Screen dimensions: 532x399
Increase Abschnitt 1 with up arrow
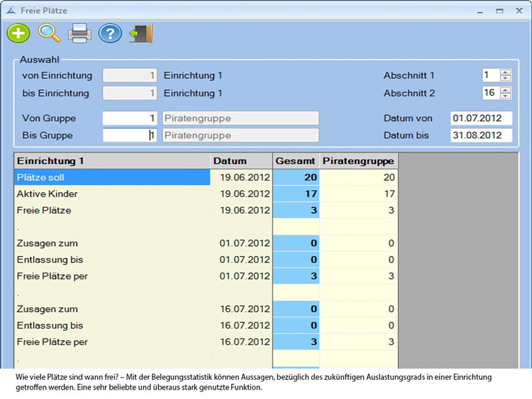[x=505, y=72]
